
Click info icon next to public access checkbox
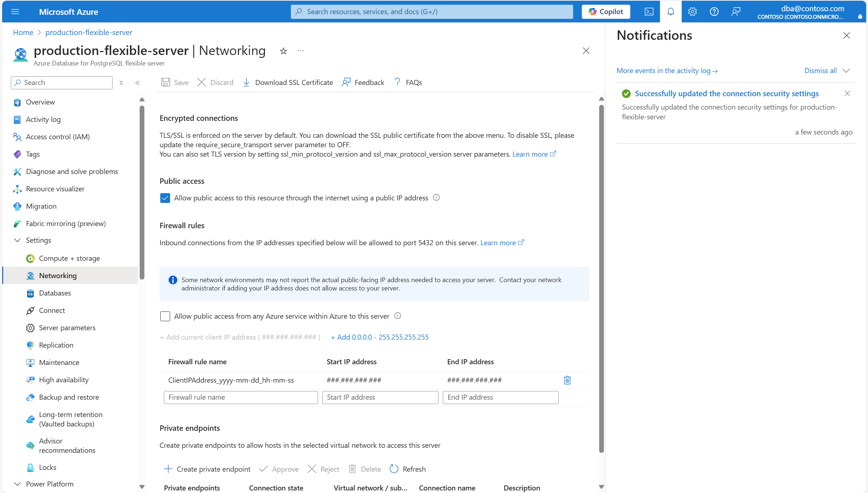tap(436, 197)
